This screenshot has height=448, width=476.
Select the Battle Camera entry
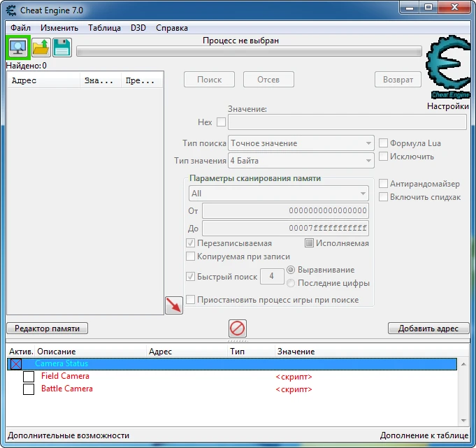(x=67, y=389)
